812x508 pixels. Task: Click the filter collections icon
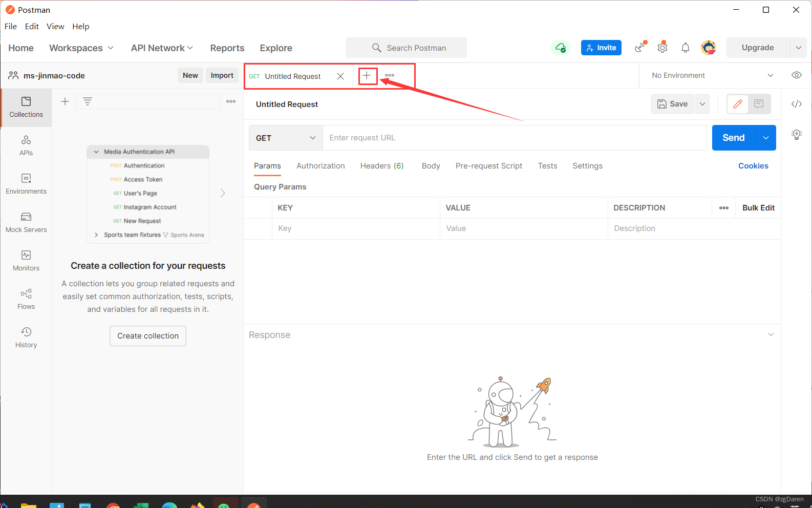click(88, 101)
